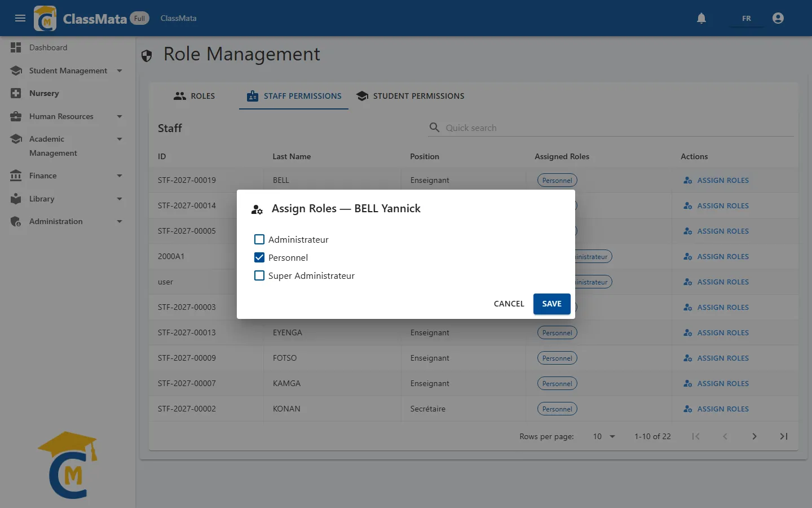Save the assigned roles
This screenshot has height=508, width=812.
click(551, 304)
